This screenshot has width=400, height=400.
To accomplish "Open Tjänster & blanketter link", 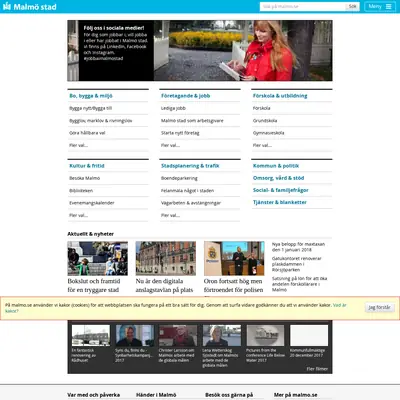I will click(280, 202).
